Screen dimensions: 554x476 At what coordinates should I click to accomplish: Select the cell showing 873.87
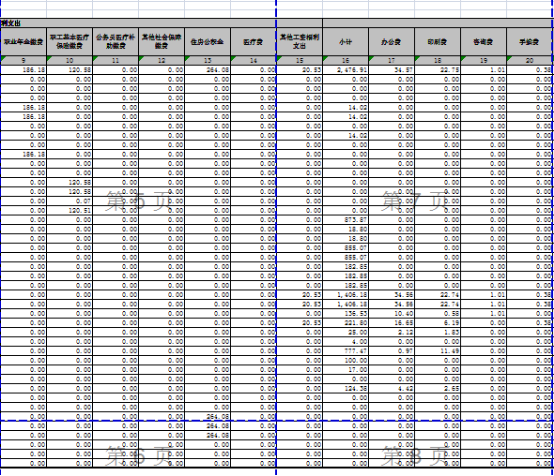coord(346,220)
